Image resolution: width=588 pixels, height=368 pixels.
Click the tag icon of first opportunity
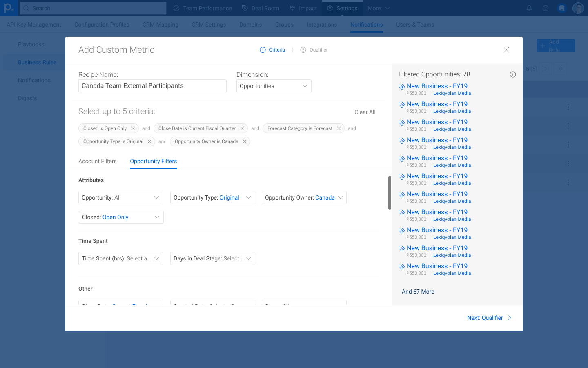pyautogui.click(x=402, y=87)
